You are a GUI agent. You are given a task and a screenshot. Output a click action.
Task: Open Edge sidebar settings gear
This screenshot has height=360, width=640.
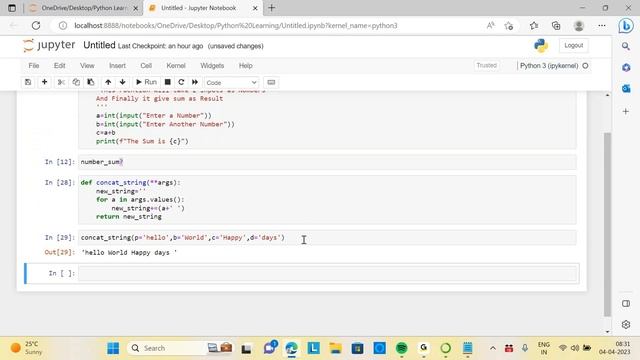coord(626,324)
